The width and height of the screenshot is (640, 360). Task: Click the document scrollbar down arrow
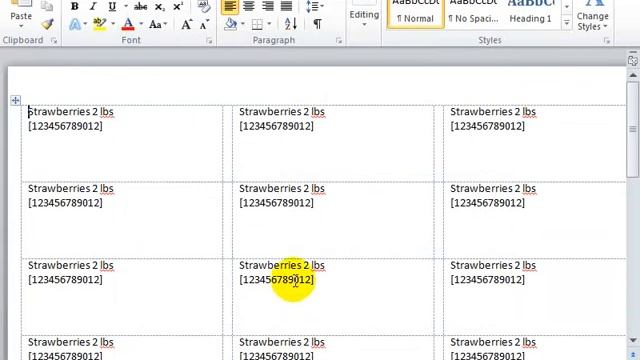633,340
